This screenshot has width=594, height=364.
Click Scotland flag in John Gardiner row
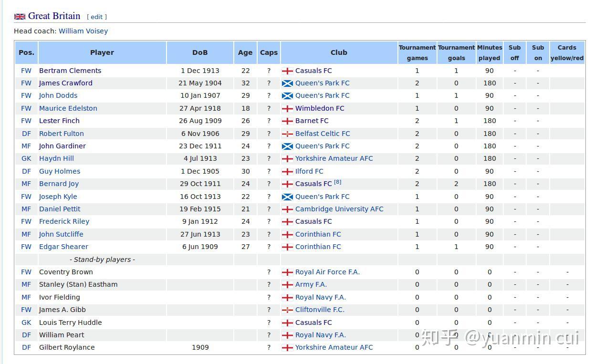[287, 146]
